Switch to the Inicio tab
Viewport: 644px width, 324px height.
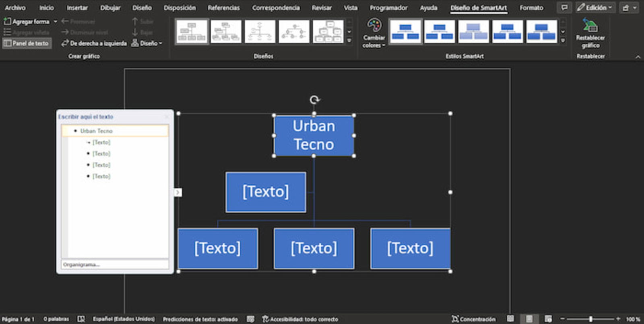[46, 8]
